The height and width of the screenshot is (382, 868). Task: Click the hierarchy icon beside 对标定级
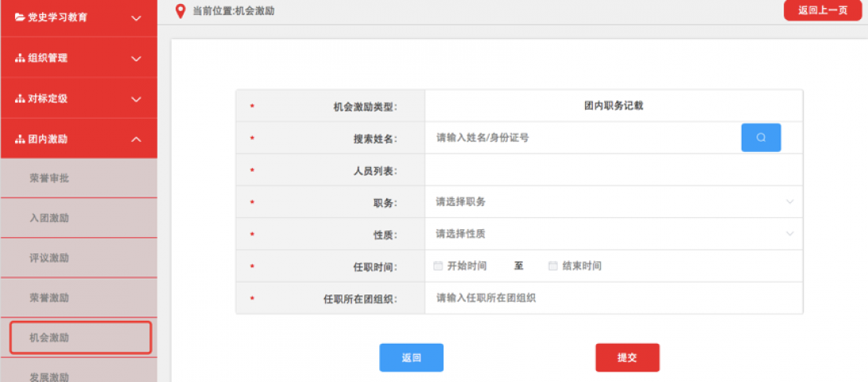pyautogui.click(x=20, y=99)
